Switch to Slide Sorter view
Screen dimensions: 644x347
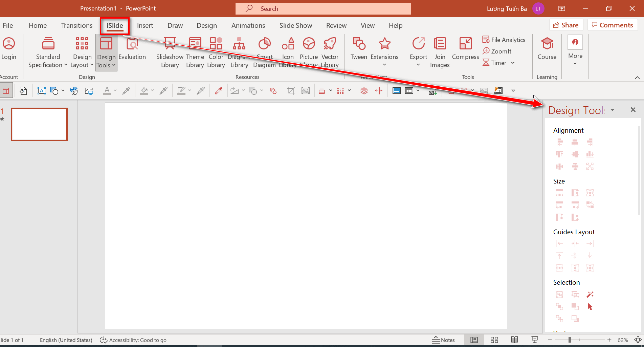coord(494,340)
